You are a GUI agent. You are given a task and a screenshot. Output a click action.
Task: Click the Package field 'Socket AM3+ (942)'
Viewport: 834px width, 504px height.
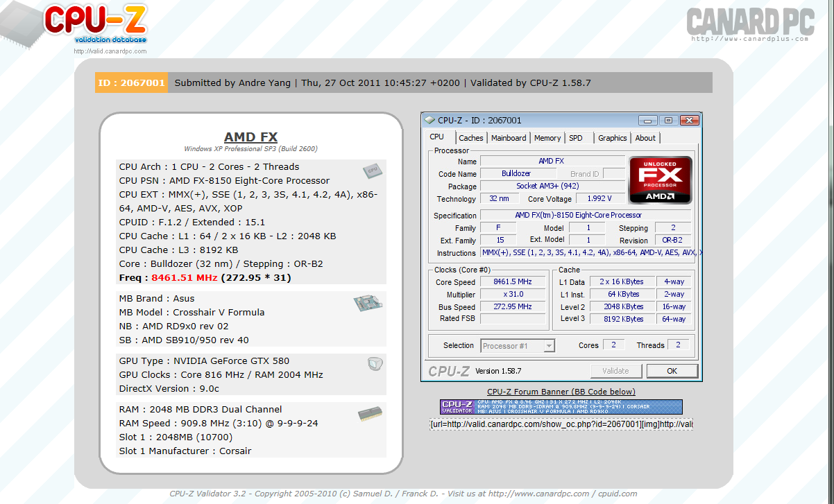[x=552, y=186]
